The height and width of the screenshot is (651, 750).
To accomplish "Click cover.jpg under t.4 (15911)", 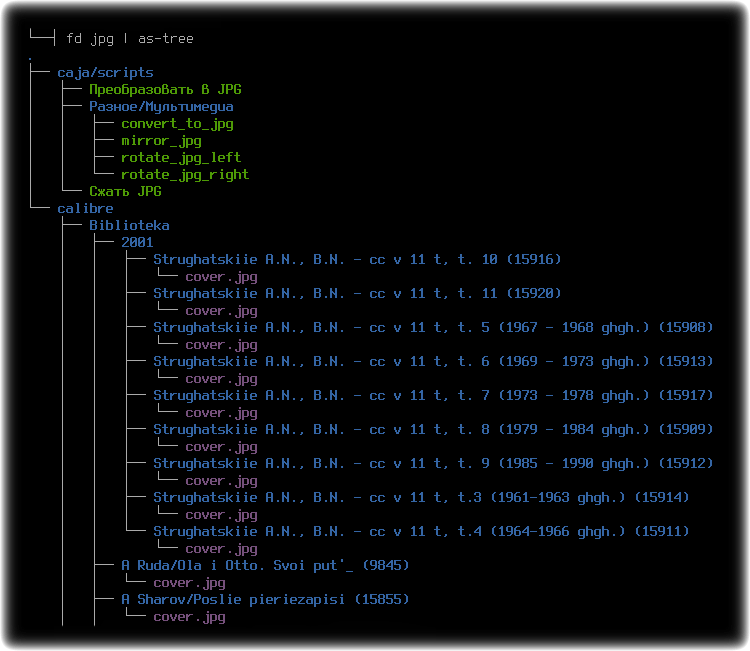I will 221,549.
